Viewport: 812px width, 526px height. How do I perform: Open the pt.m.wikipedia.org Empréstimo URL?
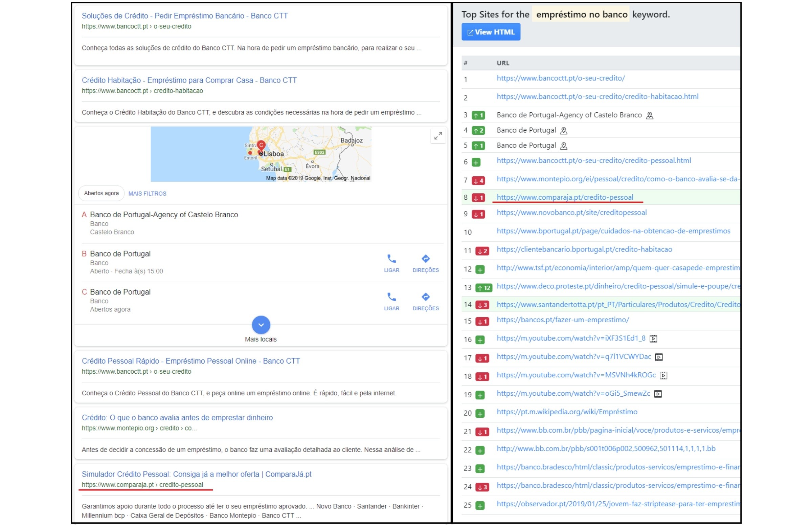567,412
